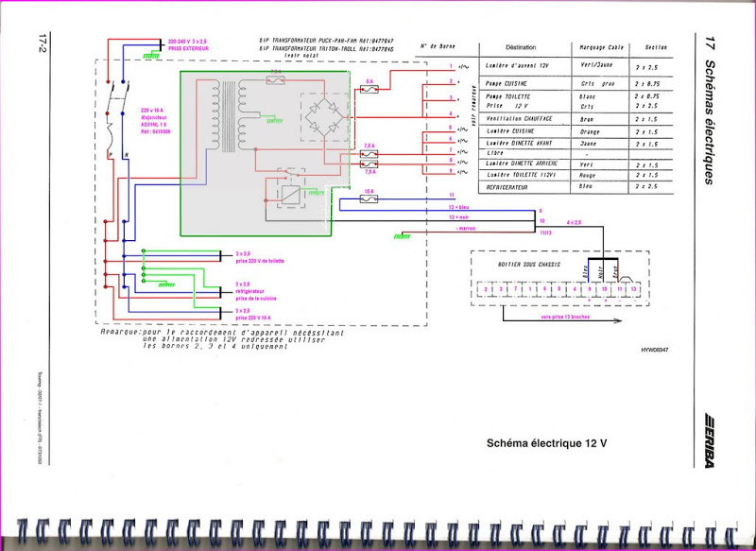This screenshot has height=551, width=756.
Task: Click the "Gris grau" cable marking cell
Action: [x=598, y=83]
